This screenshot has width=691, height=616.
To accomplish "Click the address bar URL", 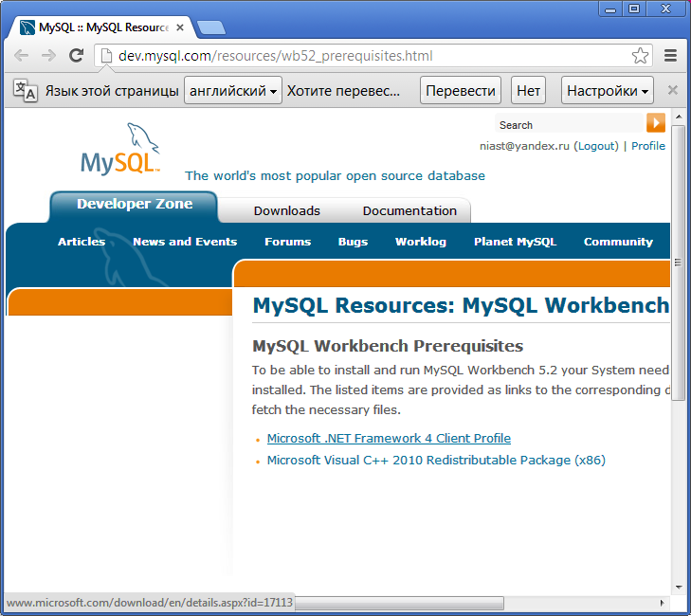I will (x=276, y=56).
